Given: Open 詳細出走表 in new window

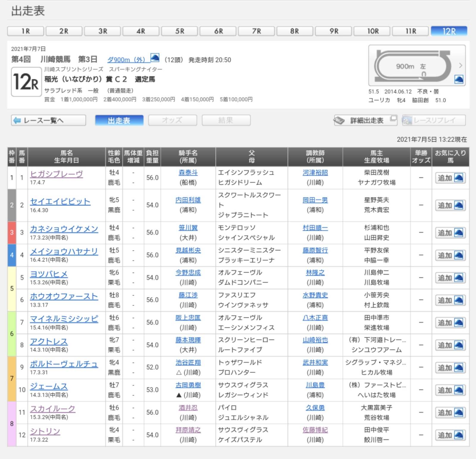Looking at the screenshot, I should coord(366,120).
